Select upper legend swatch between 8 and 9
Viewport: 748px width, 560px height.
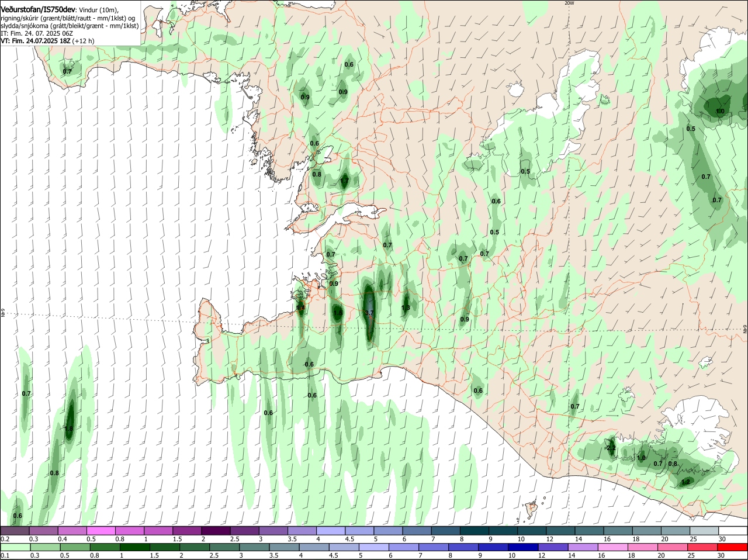[x=475, y=531]
